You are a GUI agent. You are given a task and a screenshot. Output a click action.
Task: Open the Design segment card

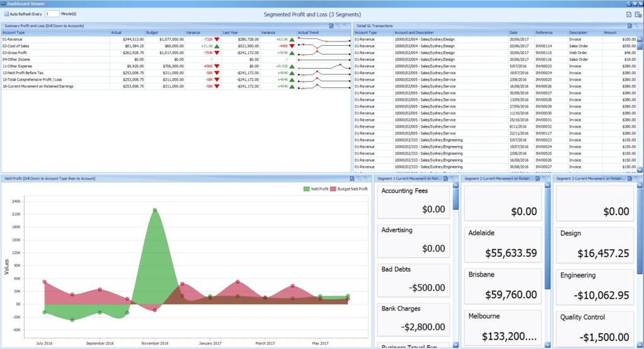[x=595, y=245]
